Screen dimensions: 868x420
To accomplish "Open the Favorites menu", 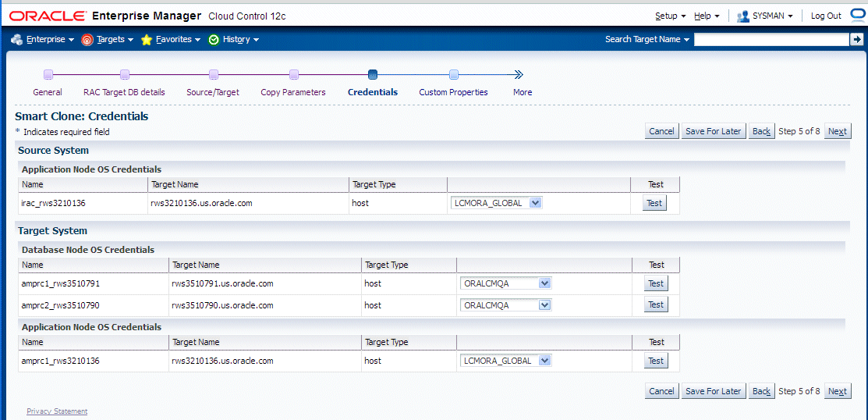I will 178,39.
